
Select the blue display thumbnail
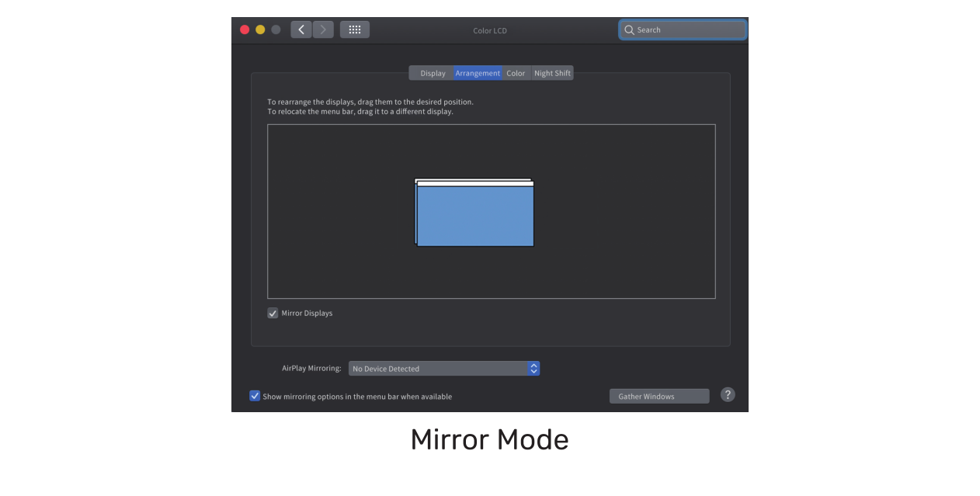click(x=475, y=217)
